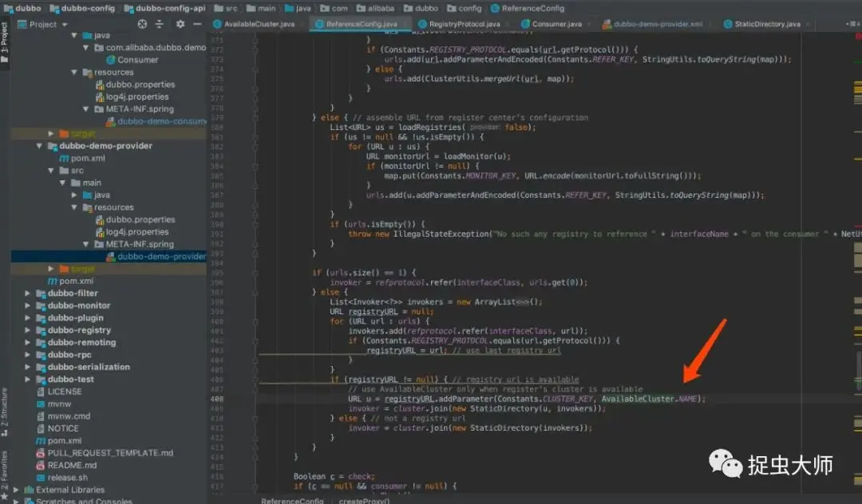Click the ReferenceConfig class icon in navigation bar
Screen dimensions: 862x504
coord(495,8)
